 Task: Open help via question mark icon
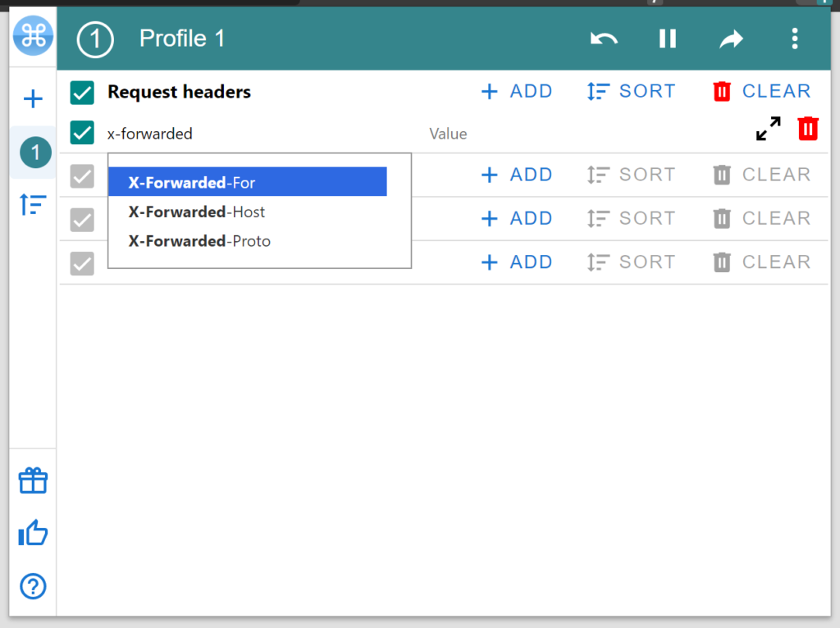33,586
